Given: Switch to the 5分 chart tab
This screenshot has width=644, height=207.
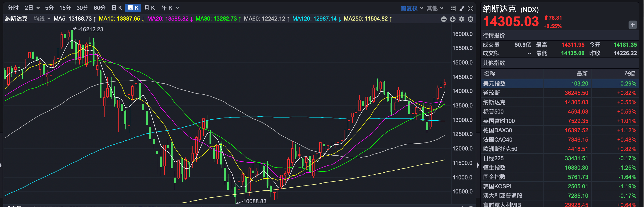Looking at the screenshot, I should 49,8.
